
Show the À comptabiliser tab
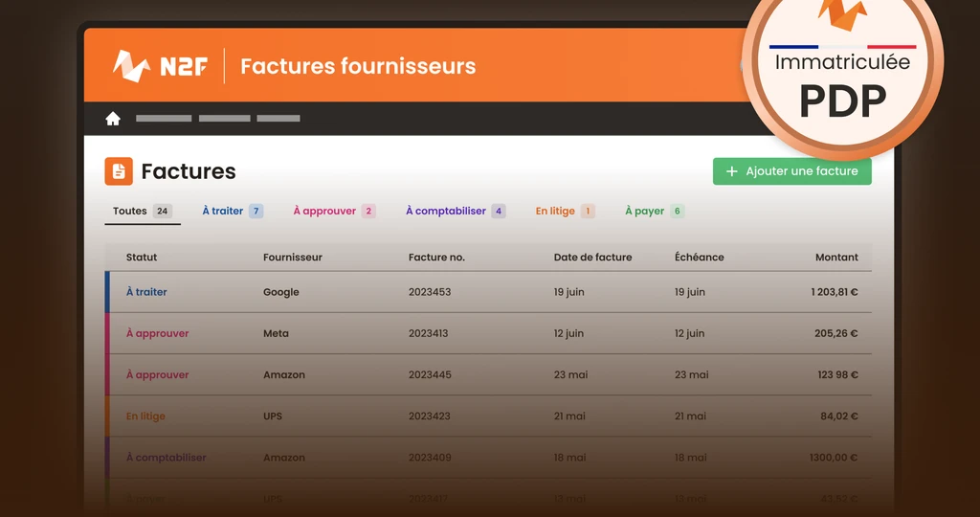(455, 212)
